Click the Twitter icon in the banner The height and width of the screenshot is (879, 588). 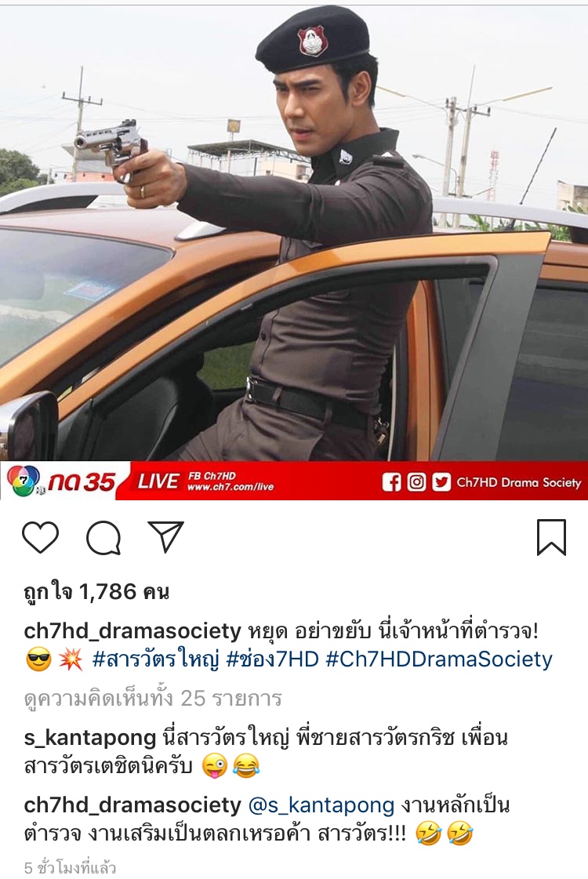[441, 482]
